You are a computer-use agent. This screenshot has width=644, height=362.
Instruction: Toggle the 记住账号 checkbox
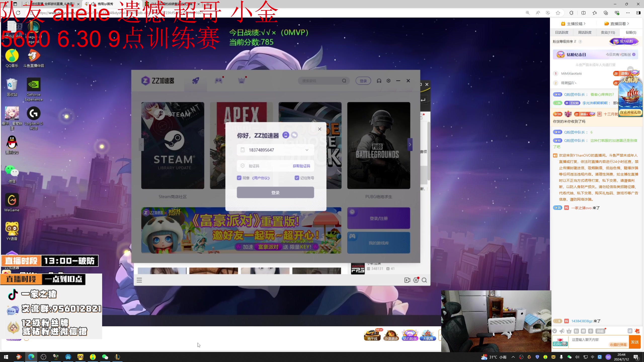tap(297, 178)
